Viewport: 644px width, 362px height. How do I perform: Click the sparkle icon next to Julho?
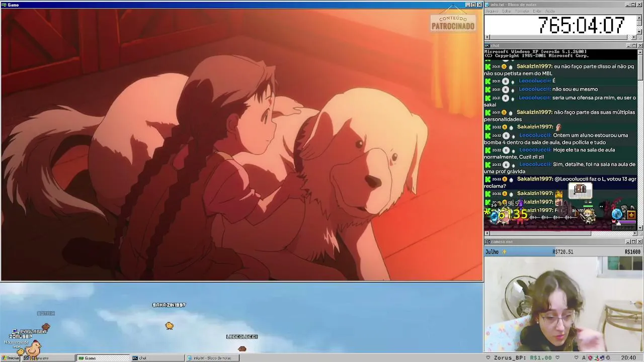coord(504,252)
